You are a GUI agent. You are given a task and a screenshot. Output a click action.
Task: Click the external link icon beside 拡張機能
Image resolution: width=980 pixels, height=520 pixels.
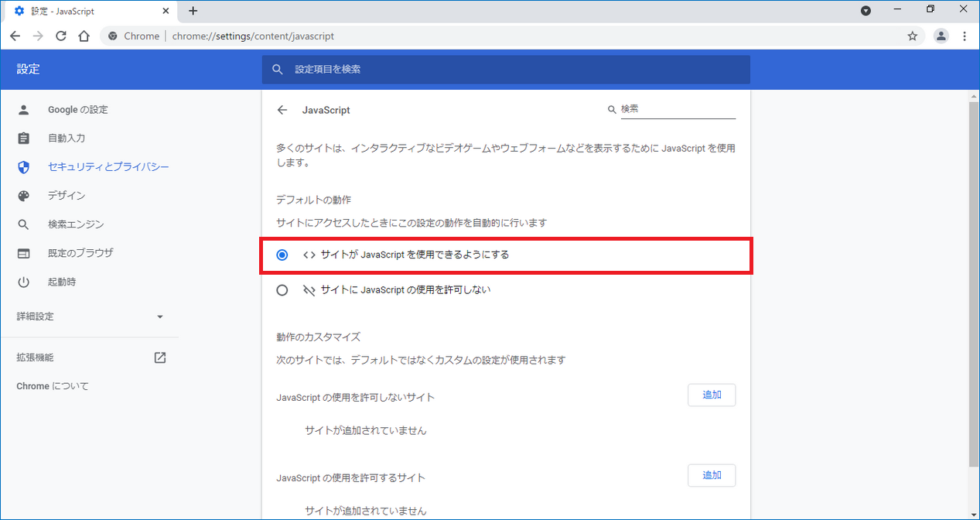point(160,357)
